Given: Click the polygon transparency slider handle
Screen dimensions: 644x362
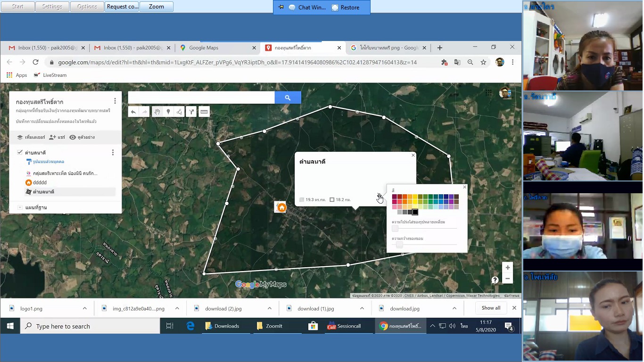Looking at the screenshot, I should (395, 229).
